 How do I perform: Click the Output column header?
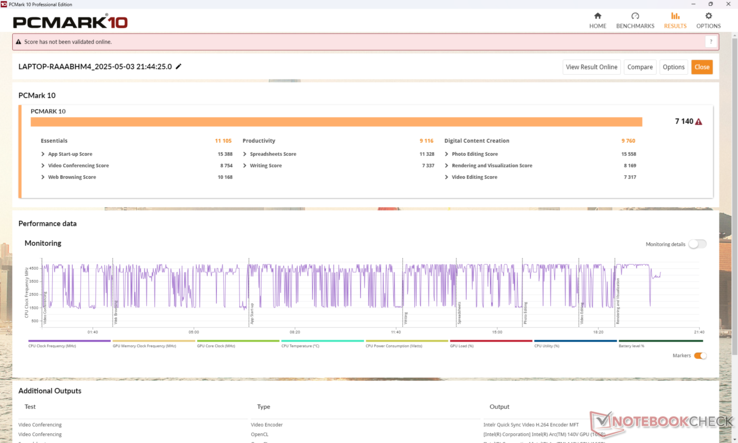(499, 407)
